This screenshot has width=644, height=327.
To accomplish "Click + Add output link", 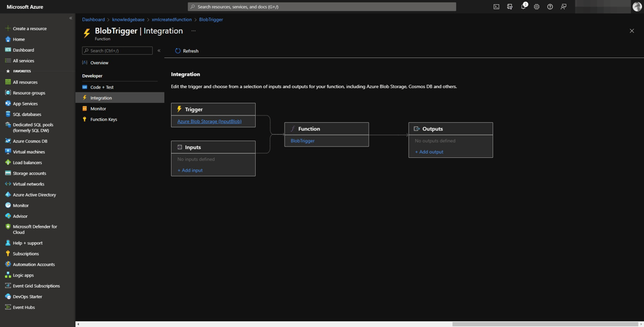I will point(429,152).
